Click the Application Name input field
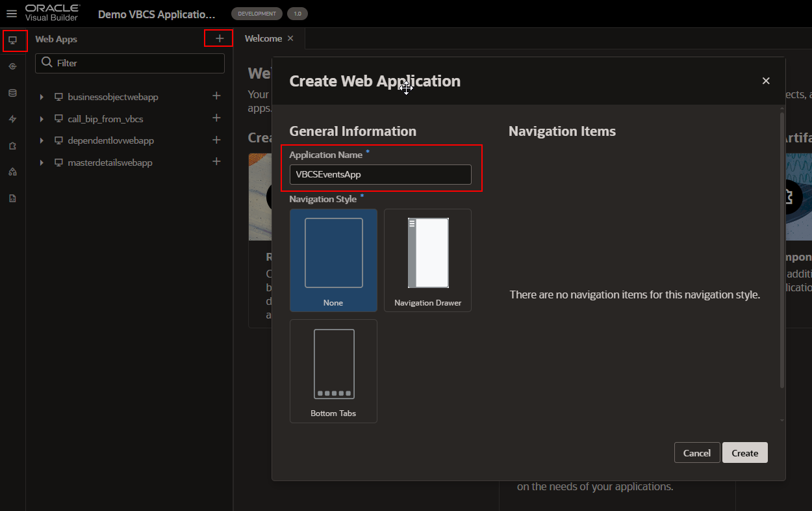 [381, 174]
